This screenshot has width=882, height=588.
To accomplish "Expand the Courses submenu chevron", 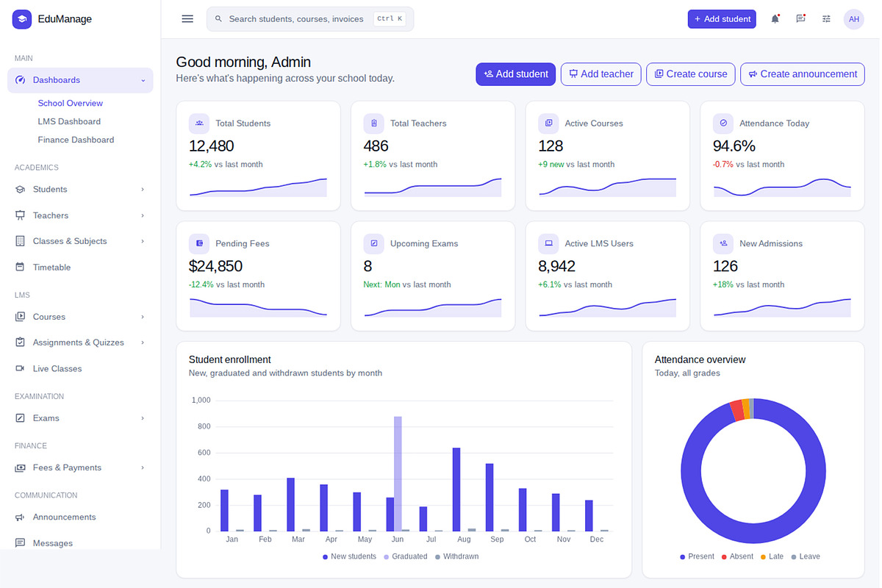I will tap(143, 317).
